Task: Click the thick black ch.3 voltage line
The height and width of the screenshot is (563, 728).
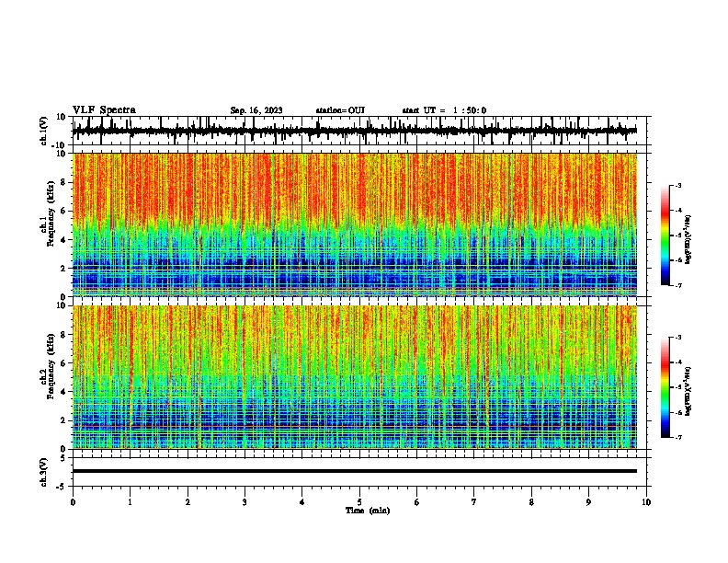Action: tap(355, 471)
